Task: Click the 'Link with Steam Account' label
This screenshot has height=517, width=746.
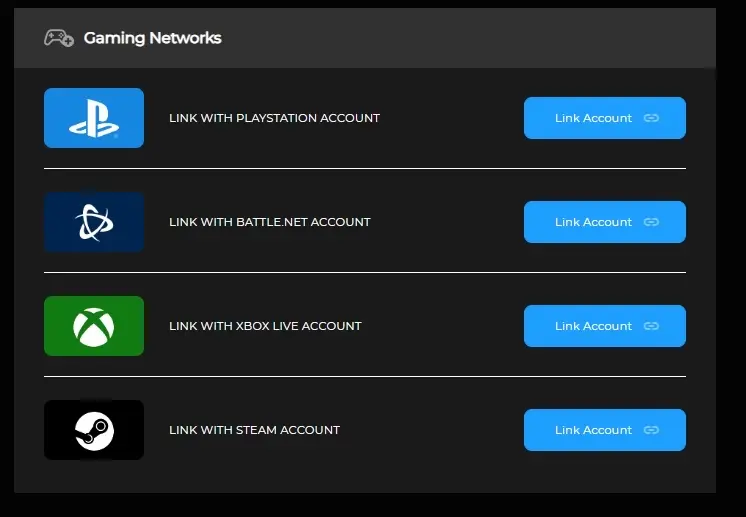Action: (x=254, y=430)
